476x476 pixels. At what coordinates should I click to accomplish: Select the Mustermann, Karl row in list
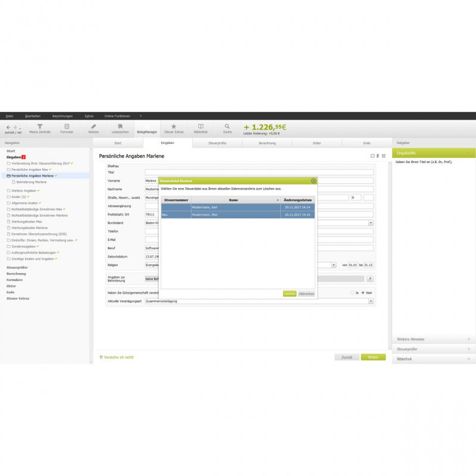(237, 207)
